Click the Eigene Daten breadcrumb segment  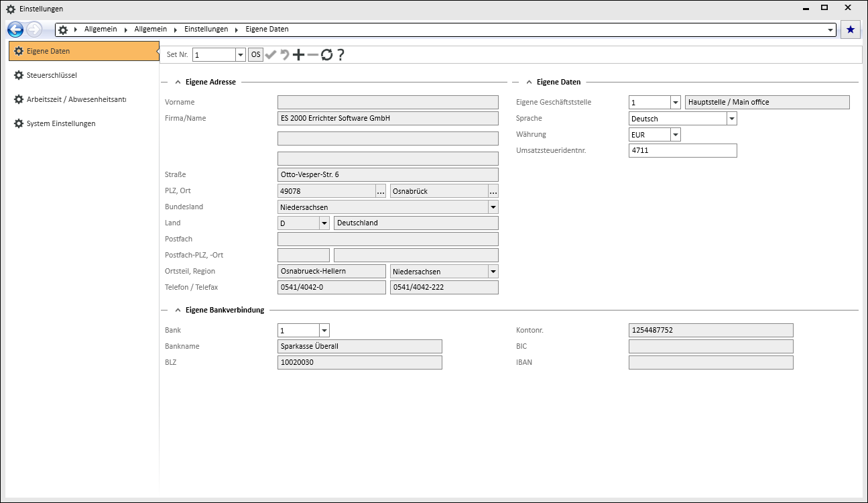[267, 30]
